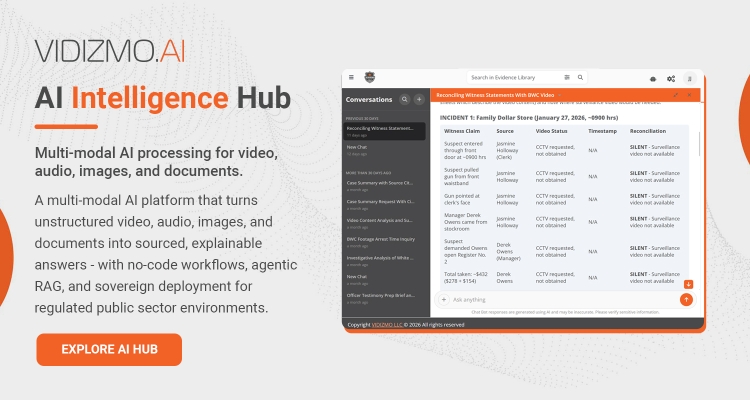Open the hamburger menu icon
Image resolution: width=750 pixels, height=400 pixels.
[x=351, y=77]
